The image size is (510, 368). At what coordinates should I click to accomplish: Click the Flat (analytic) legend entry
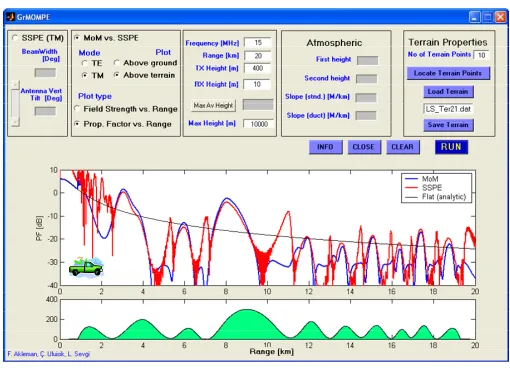point(435,197)
